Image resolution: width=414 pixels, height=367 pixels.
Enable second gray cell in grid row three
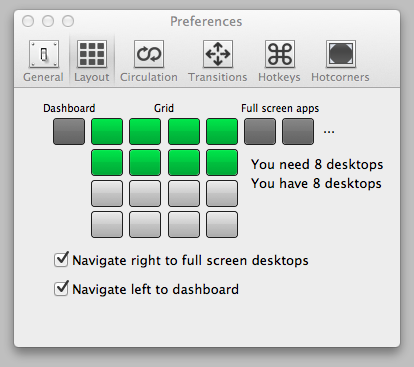[145, 193]
